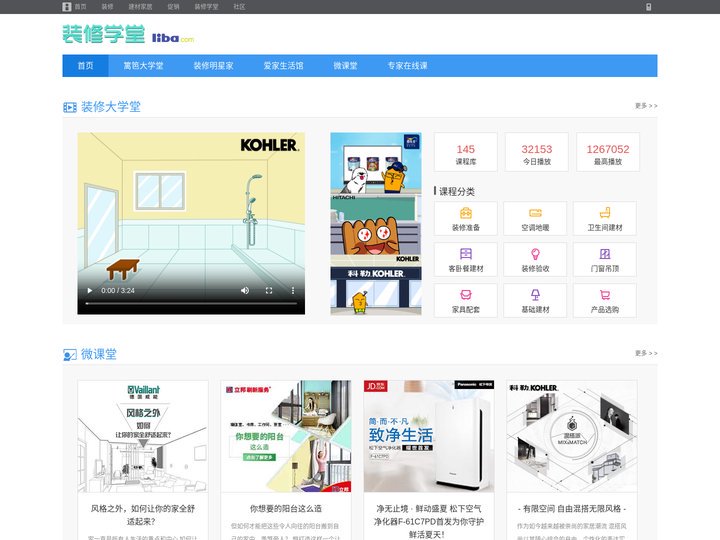Switch to 爱家生活馆 tab

click(283, 66)
